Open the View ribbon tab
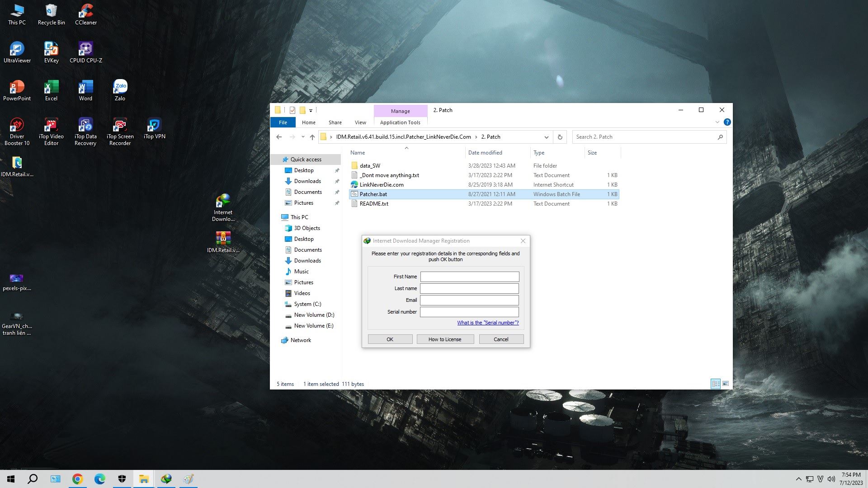Viewport: 868px width, 488px height. pyautogui.click(x=360, y=122)
